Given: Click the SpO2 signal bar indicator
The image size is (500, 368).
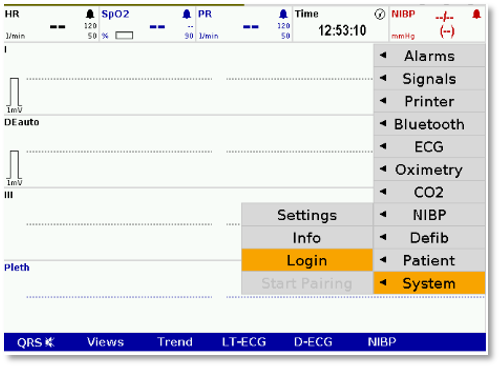Looking at the screenshot, I should [124, 35].
